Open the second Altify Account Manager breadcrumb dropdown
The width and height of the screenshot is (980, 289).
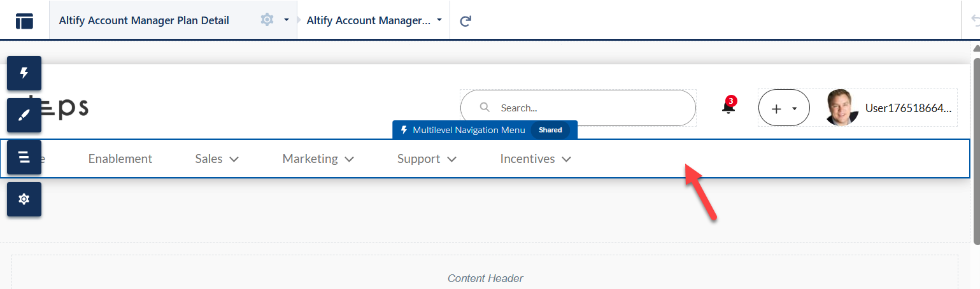374,20
